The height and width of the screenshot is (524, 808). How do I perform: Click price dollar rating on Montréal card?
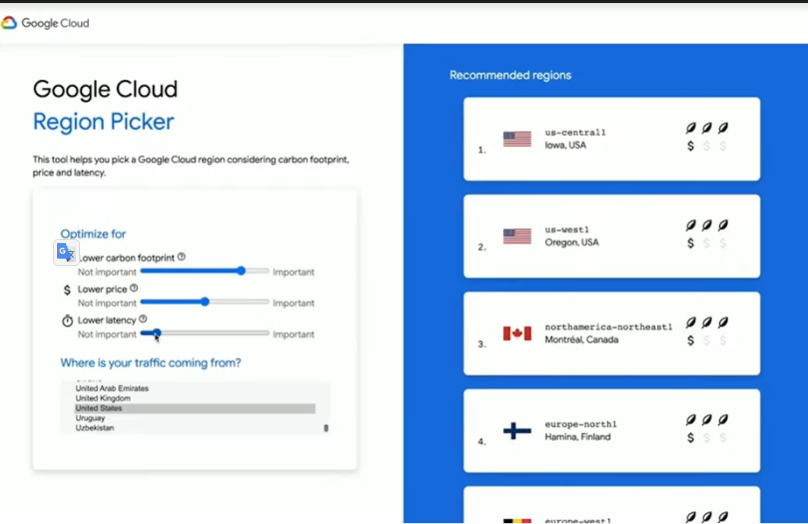706,341
